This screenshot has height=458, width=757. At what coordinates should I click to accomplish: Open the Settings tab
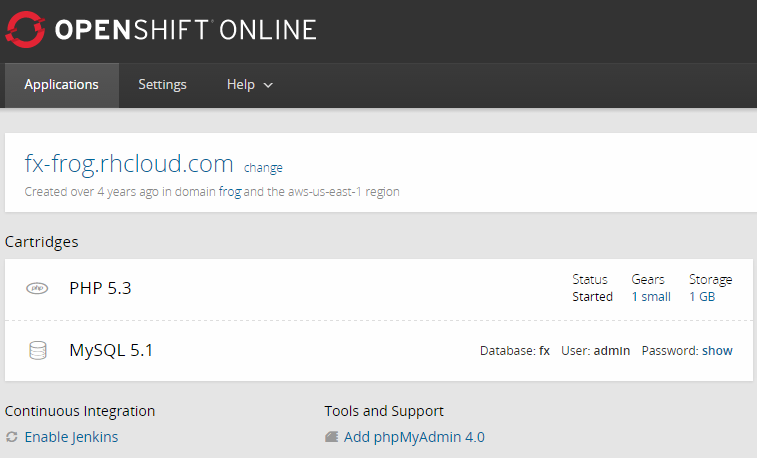tap(162, 85)
